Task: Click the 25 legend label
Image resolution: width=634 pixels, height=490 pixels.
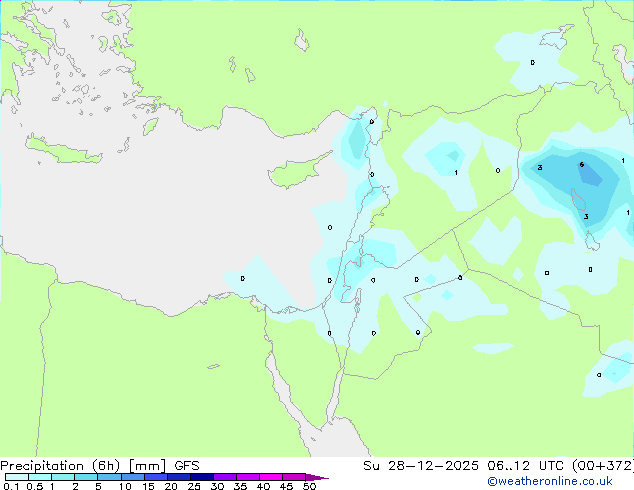Action: (194, 486)
